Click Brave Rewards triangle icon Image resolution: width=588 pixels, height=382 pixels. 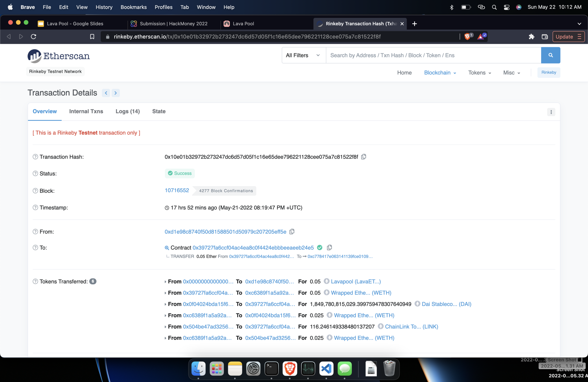[x=481, y=37]
